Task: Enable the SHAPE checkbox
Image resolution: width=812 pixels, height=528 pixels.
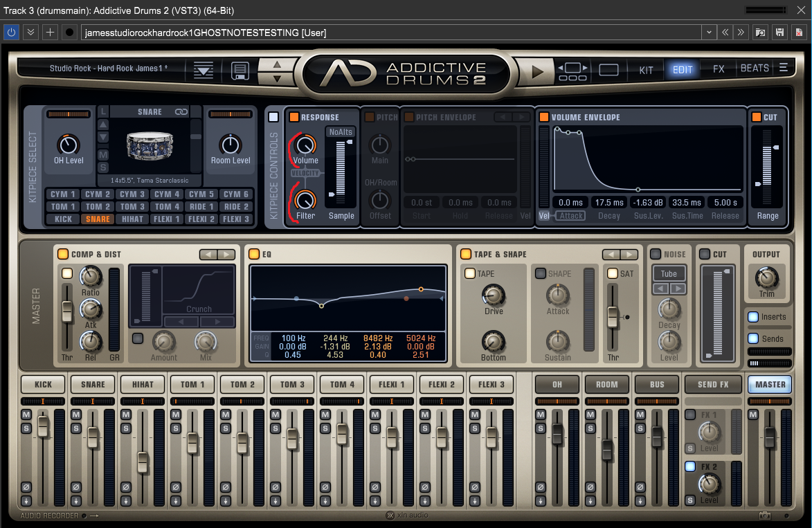Action: (x=540, y=273)
